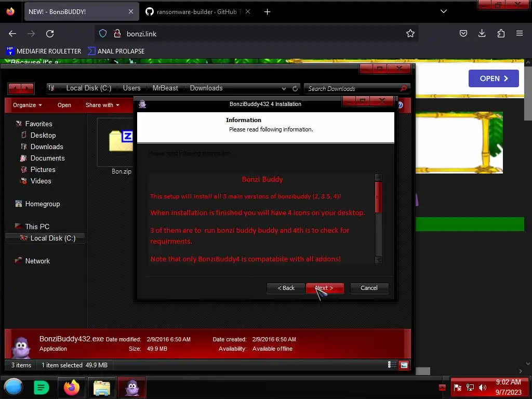Expand the address bar history dropdown
Viewport: 532px width, 399px height.
pyautogui.click(x=284, y=88)
